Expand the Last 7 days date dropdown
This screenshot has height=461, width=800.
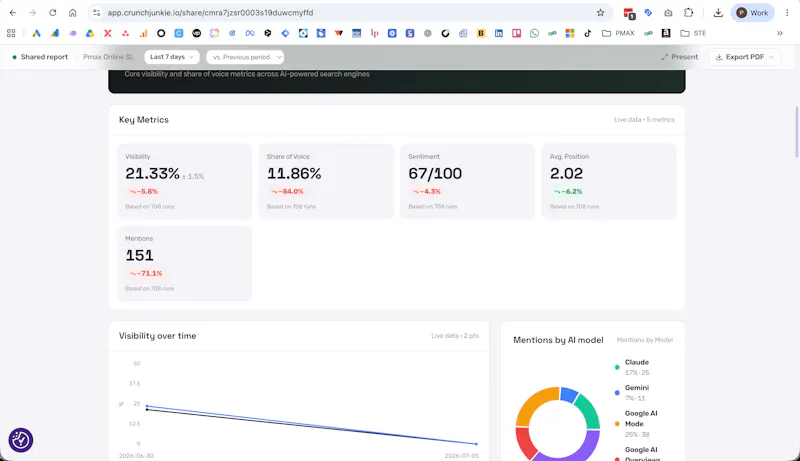tap(172, 57)
